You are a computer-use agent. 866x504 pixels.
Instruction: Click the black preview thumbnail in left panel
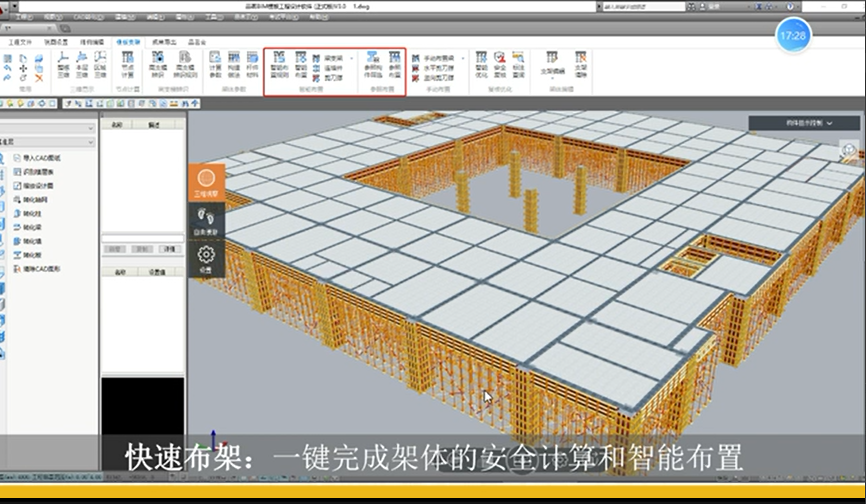point(142,406)
